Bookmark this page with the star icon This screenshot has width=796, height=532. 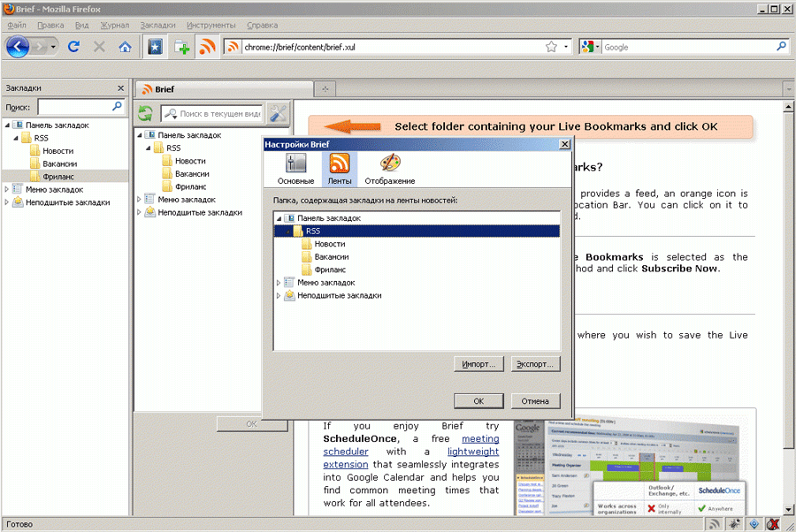tap(551, 47)
